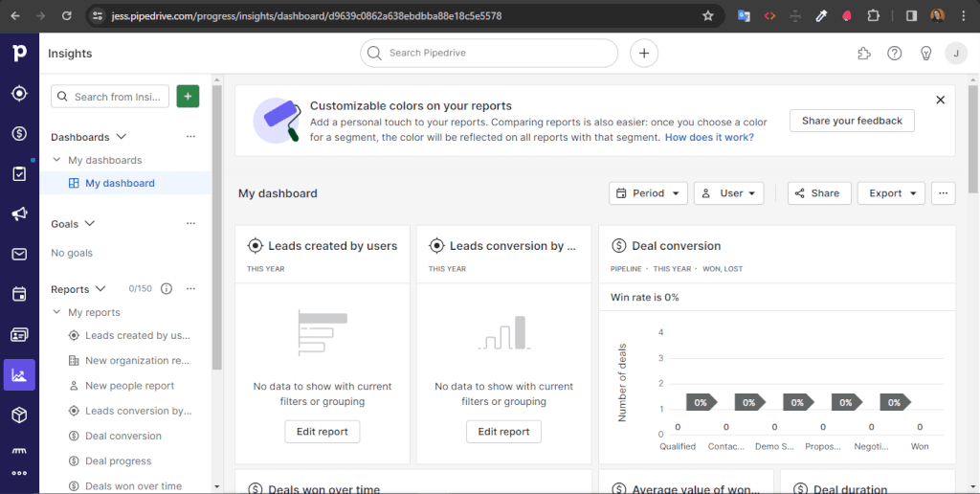980x494 pixels.
Task: Collapse the Goals section
Action: [x=89, y=223]
